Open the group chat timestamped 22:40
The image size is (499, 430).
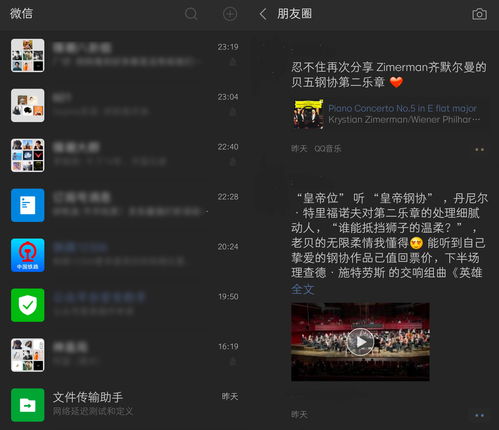pos(125,155)
